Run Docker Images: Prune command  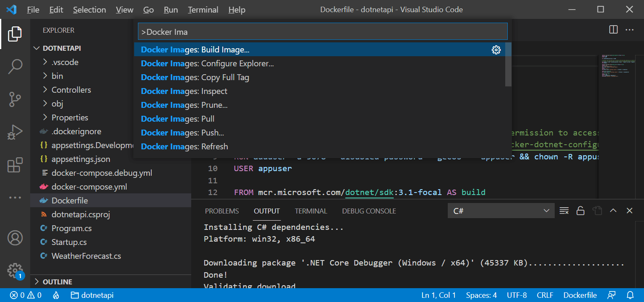click(x=184, y=105)
